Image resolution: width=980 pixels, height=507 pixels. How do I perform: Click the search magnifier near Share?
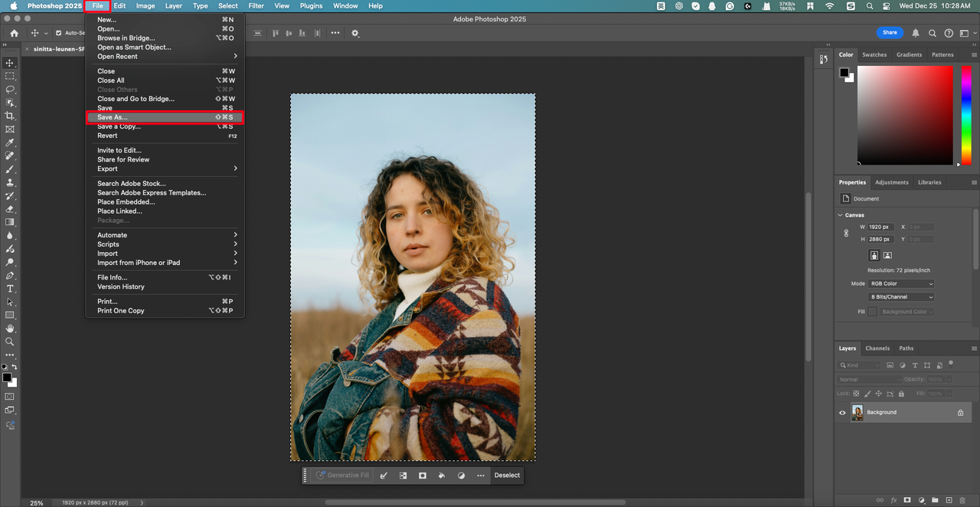pos(933,33)
